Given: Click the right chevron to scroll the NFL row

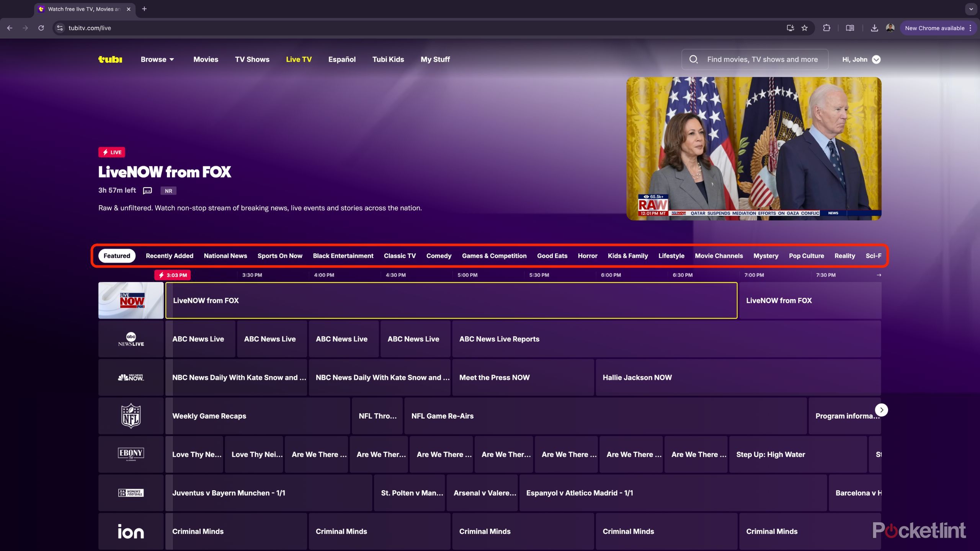Looking at the screenshot, I should [881, 410].
